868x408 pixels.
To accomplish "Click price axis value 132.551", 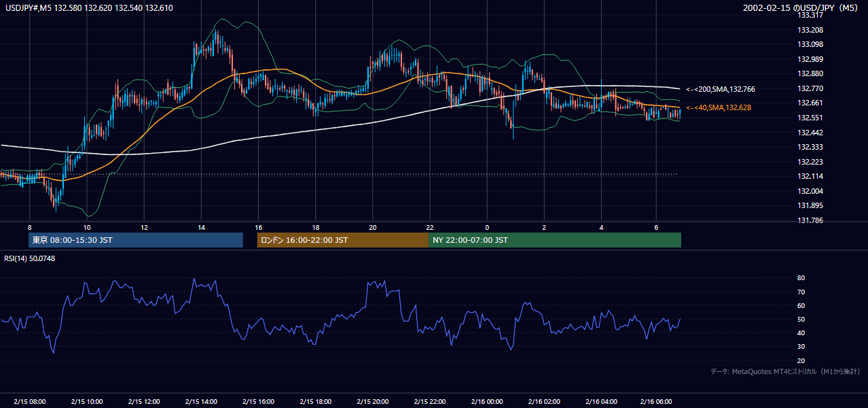I will pos(811,118).
